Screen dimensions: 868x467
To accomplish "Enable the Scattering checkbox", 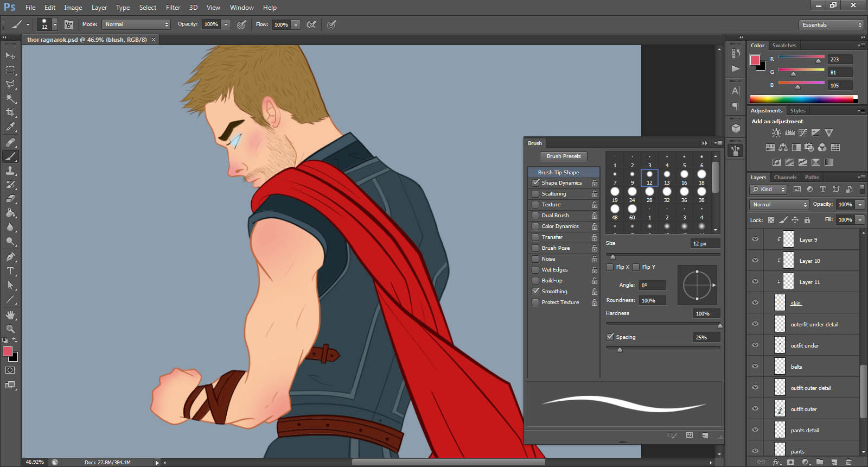I will [x=536, y=194].
